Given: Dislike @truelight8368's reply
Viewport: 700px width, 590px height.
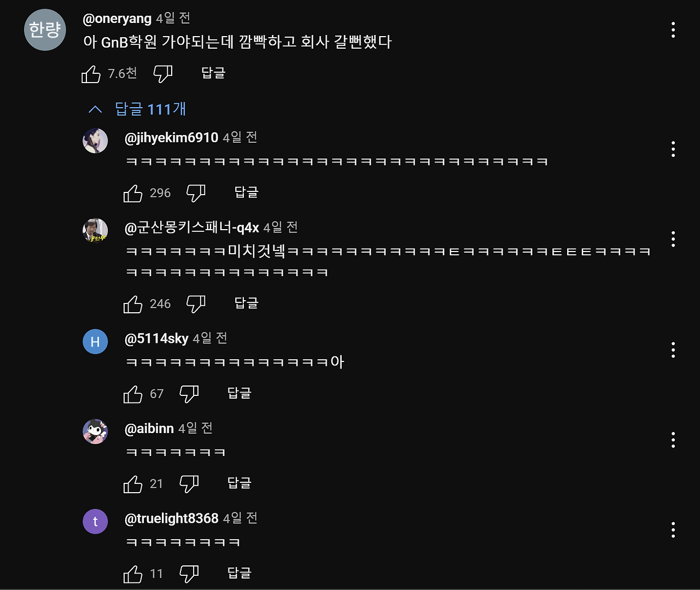Looking at the screenshot, I should coord(189,573).
